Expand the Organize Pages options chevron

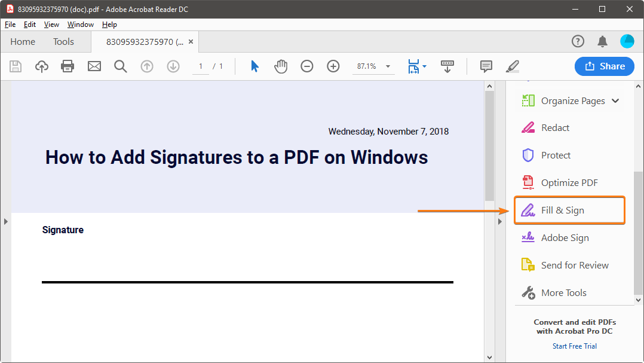pos(616,100)
